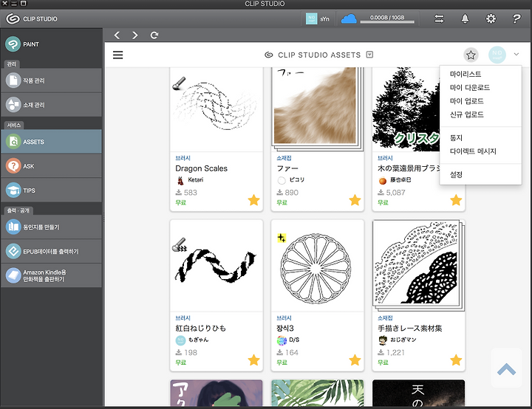This screenshot has height=409, width=532.
Task: Go forward with the right arrow
Action: pos(135,35)
